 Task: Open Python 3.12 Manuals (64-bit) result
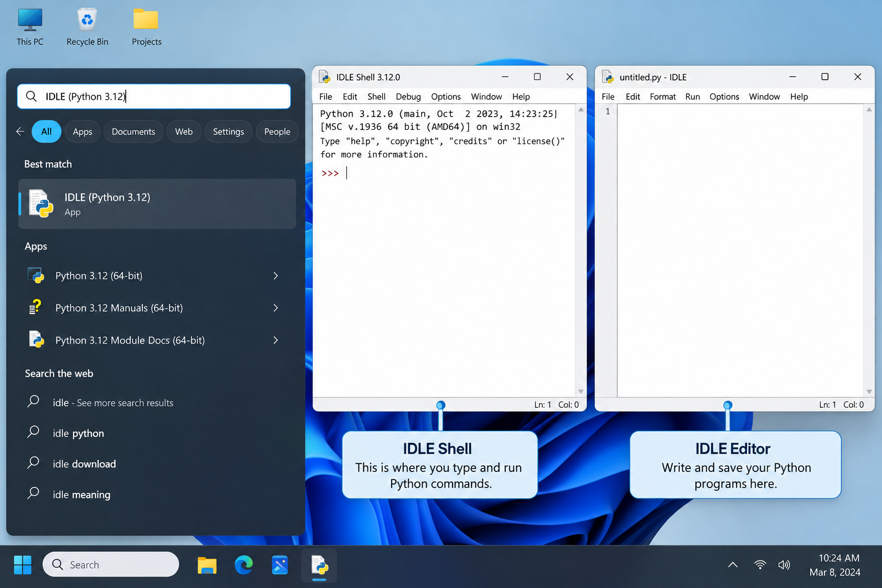click(x=157, y=308)
